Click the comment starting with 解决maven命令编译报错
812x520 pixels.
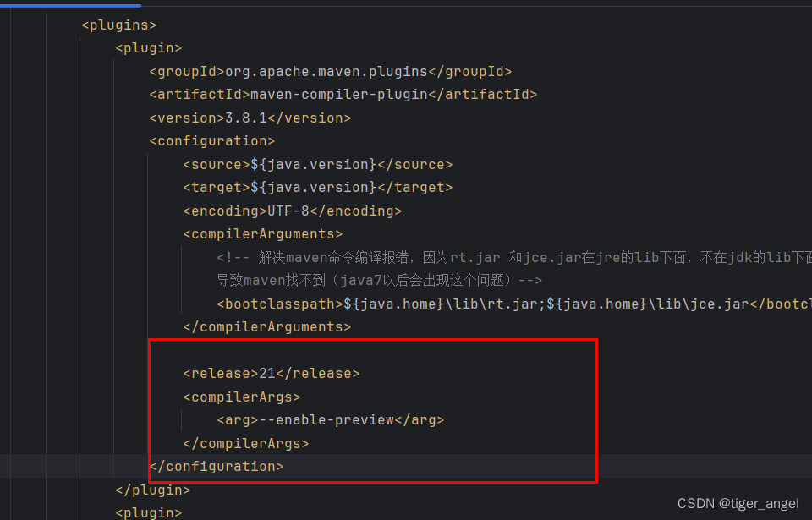pos(514,257)
